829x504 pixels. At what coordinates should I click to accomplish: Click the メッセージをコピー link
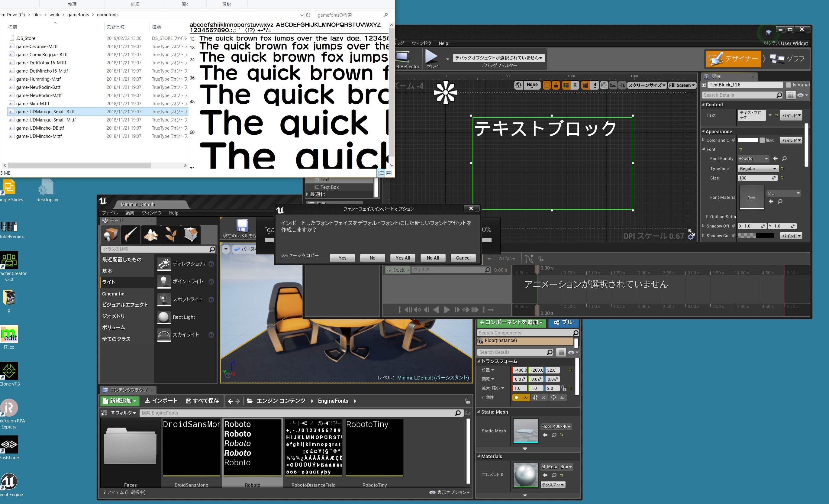(299, 255)
